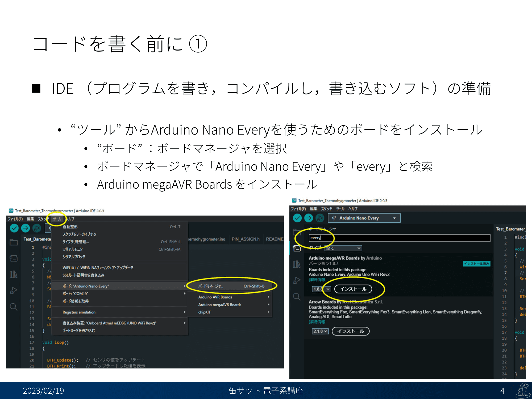Click the インストール済み badge
This screenshot has height=399, width=532.
click(x=476, y=264)
